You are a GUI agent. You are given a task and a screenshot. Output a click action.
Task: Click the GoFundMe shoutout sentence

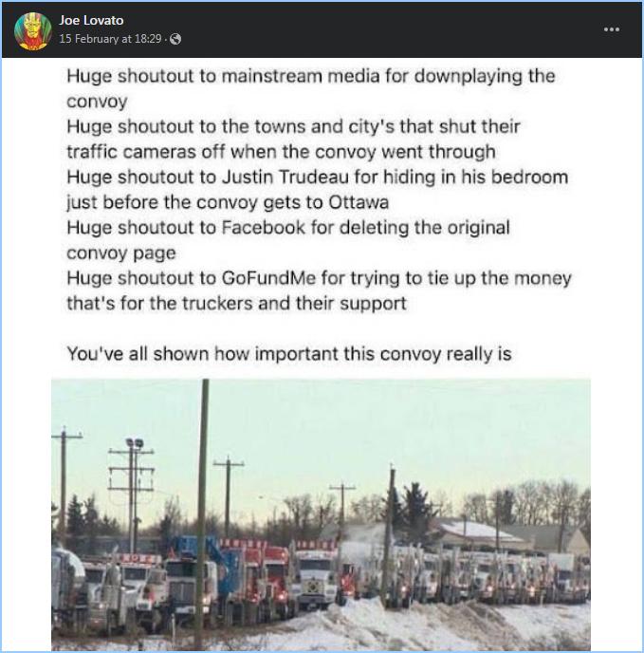[x=319, y=290]
